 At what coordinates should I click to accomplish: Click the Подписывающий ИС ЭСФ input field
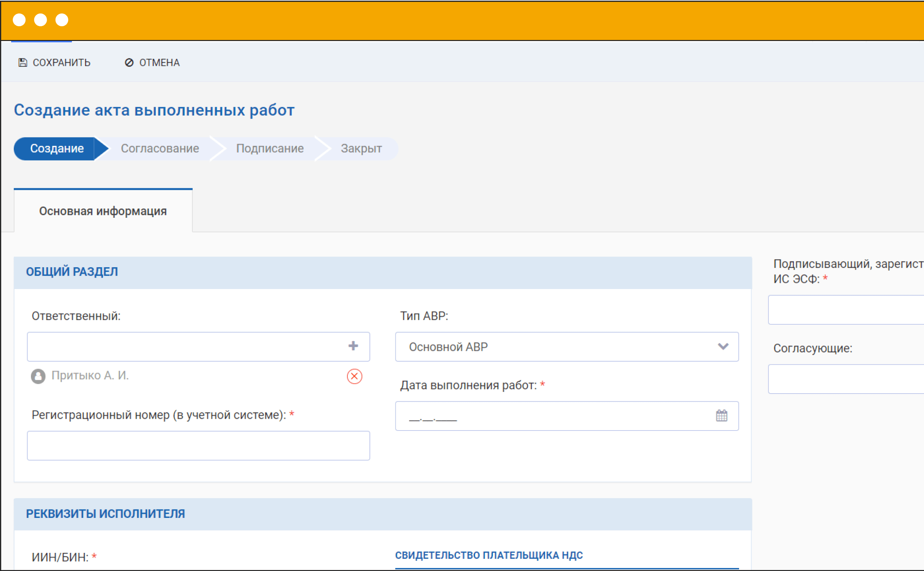[x=846, y=310]
